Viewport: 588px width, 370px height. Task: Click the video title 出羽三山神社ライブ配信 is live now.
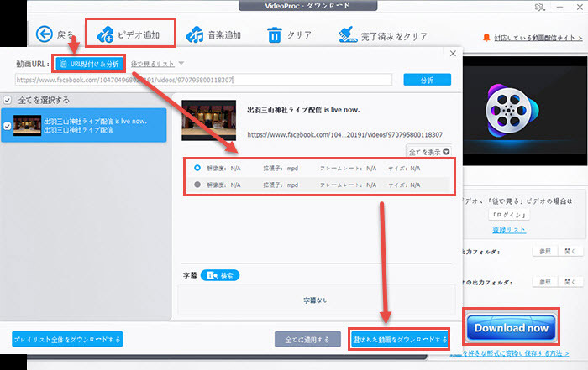pos(303,110)
